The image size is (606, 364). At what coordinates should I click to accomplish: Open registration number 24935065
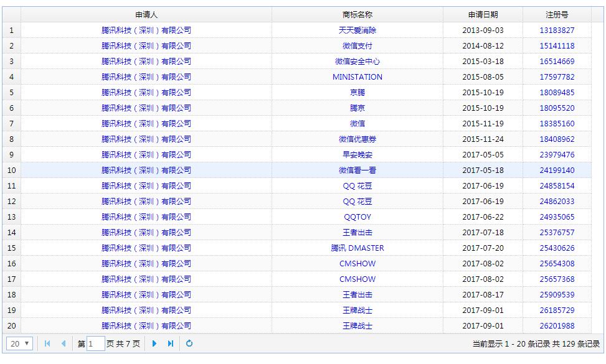[557, 217]
